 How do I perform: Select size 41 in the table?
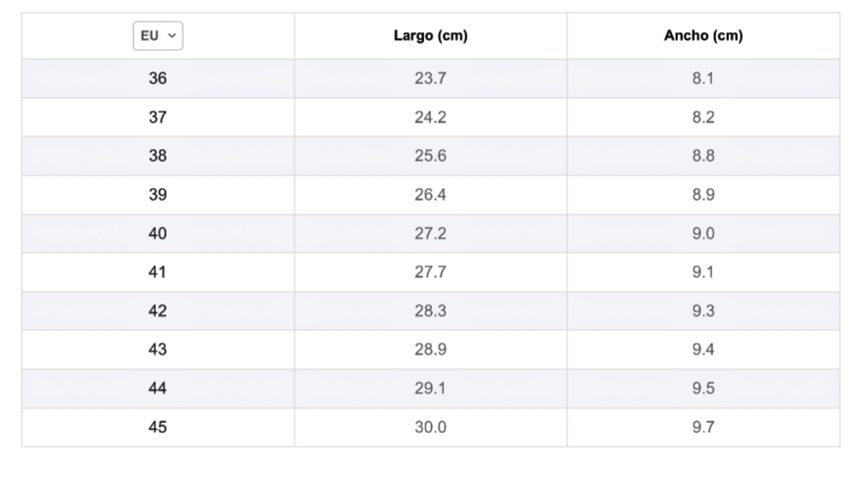[158, 272]
